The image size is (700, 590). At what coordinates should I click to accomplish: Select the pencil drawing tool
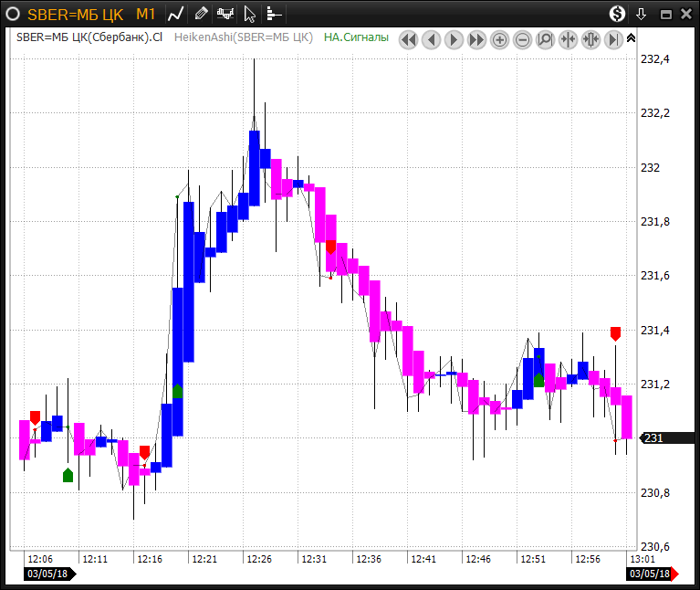coord(201,14)
